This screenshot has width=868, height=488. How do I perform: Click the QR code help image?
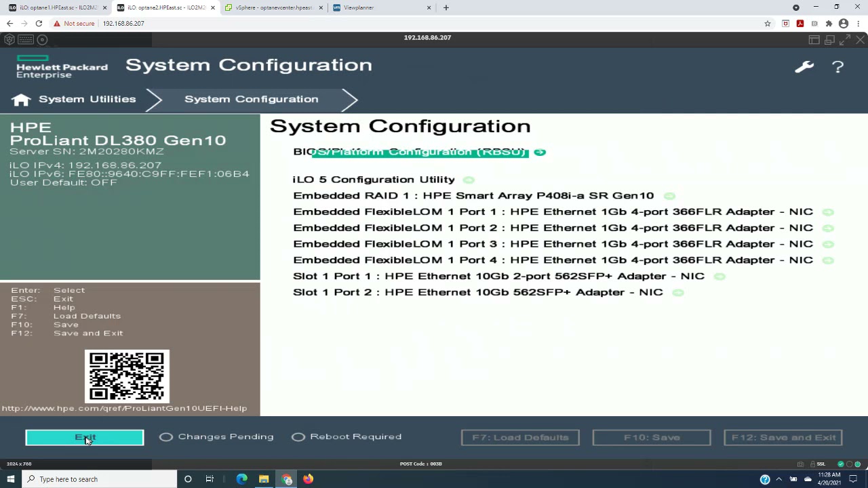tap(127, 377)
